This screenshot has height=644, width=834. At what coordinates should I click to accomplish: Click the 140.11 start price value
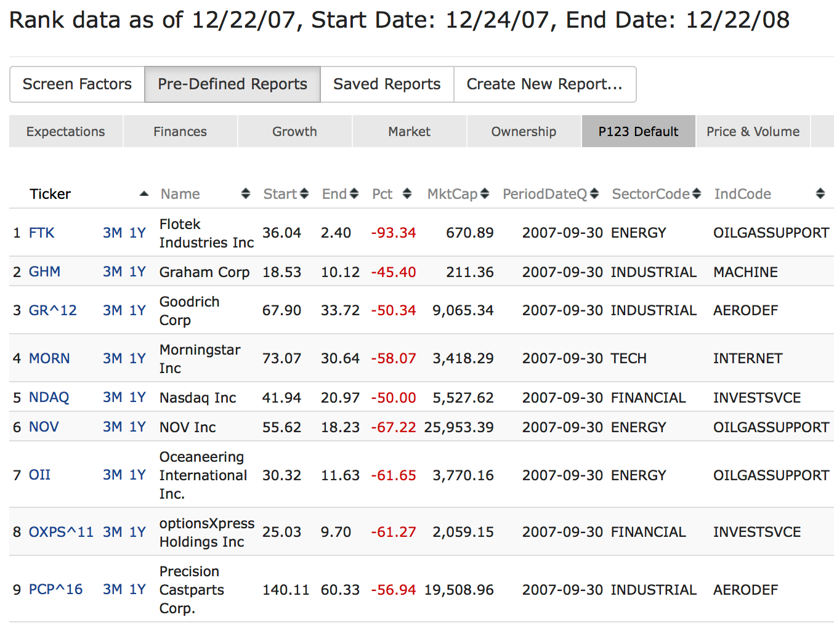pos(286,589)
